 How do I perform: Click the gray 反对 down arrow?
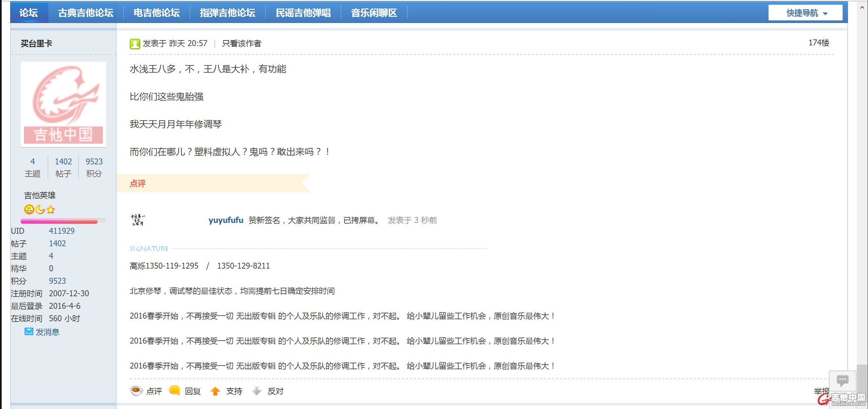tap(257, 391)
